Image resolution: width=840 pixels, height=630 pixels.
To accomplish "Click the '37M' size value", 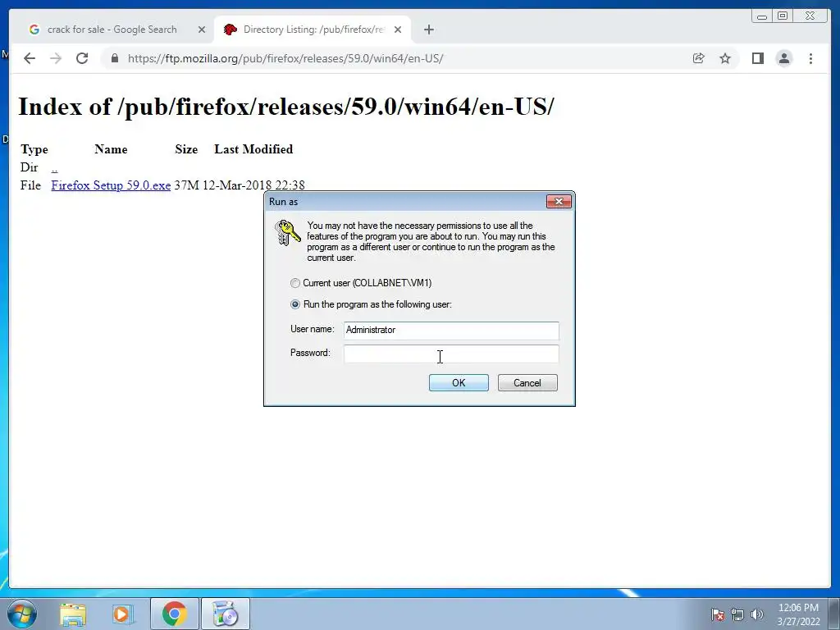I will [x=186, y=185].
